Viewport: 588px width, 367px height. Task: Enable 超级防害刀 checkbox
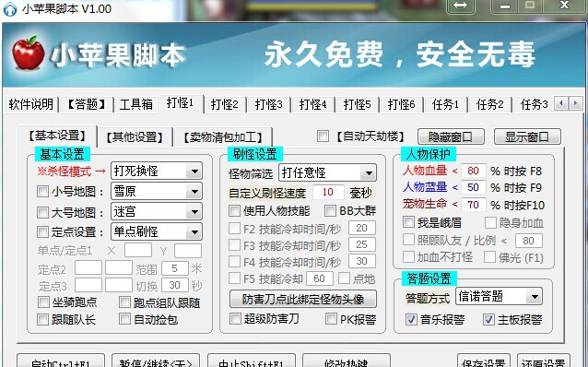[236, 319]
